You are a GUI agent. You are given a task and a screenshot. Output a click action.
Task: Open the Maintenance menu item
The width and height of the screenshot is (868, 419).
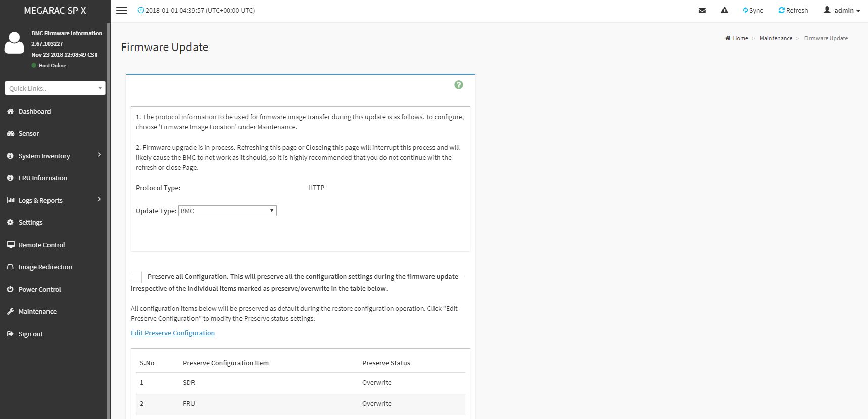(37, 311)
